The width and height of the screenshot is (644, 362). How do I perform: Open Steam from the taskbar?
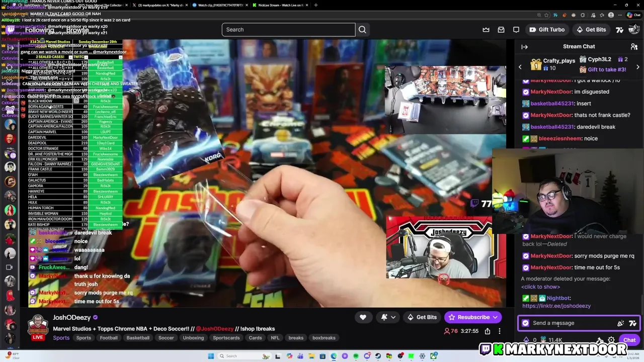pyautogui.click(x=378, y=356)
